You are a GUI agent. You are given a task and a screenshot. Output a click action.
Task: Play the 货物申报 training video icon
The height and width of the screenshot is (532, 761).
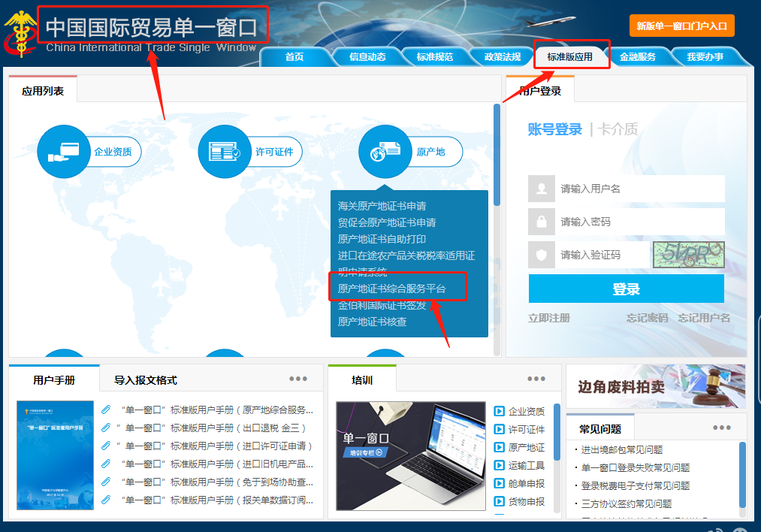[x=499, y=501]
